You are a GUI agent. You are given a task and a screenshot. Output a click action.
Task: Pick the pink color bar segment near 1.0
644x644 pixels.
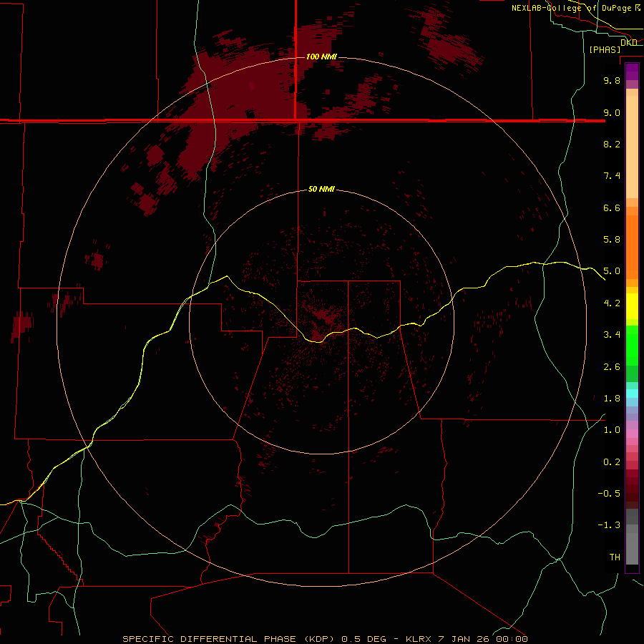(632, 434)
